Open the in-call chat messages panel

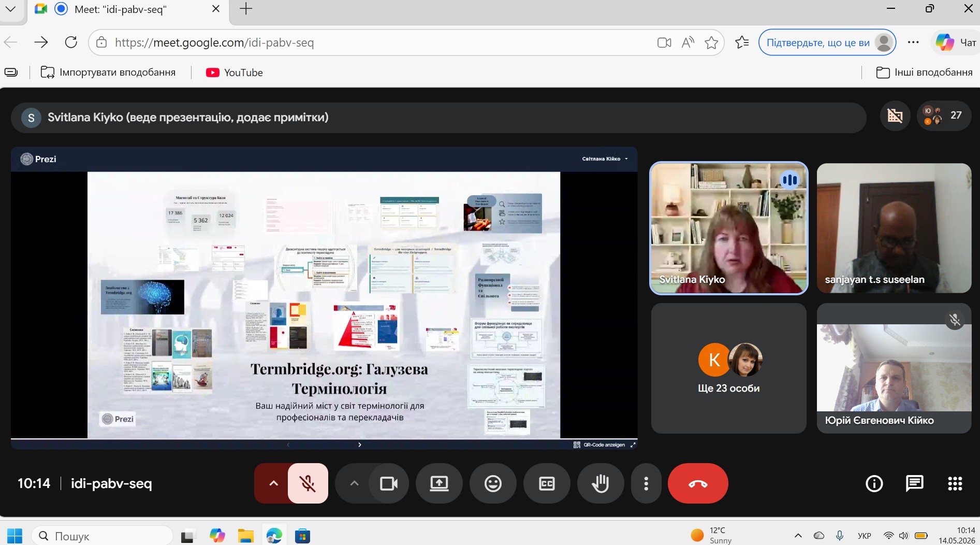coord(915,483)
